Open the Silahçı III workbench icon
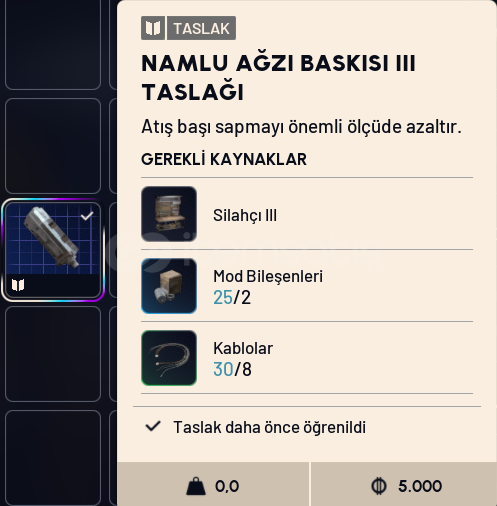This screenshot has width=497, height=506. click(169, 214)
